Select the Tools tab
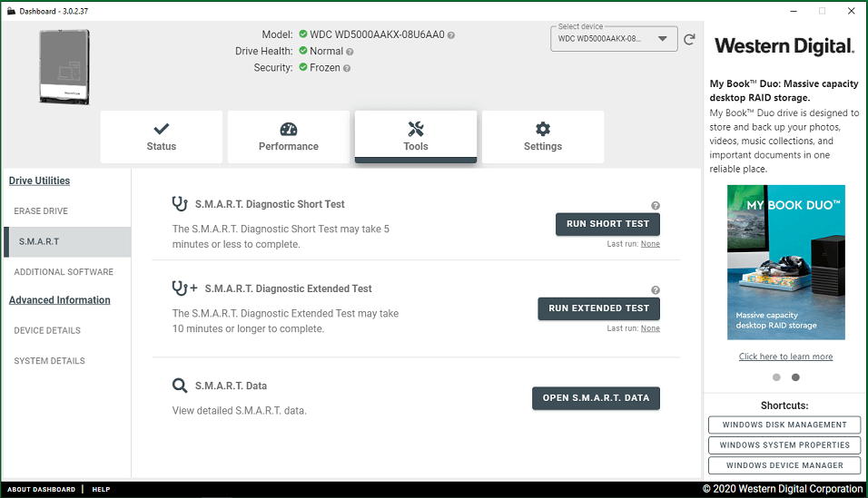868x498 pixels. [416, 137]
